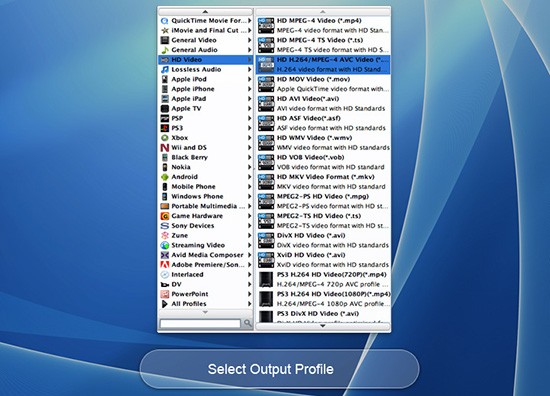Choose HD MPEG-4 Video (*.mp4) profile
The image size is (550, 396).
pyautogui.click(x=323, y=25)
